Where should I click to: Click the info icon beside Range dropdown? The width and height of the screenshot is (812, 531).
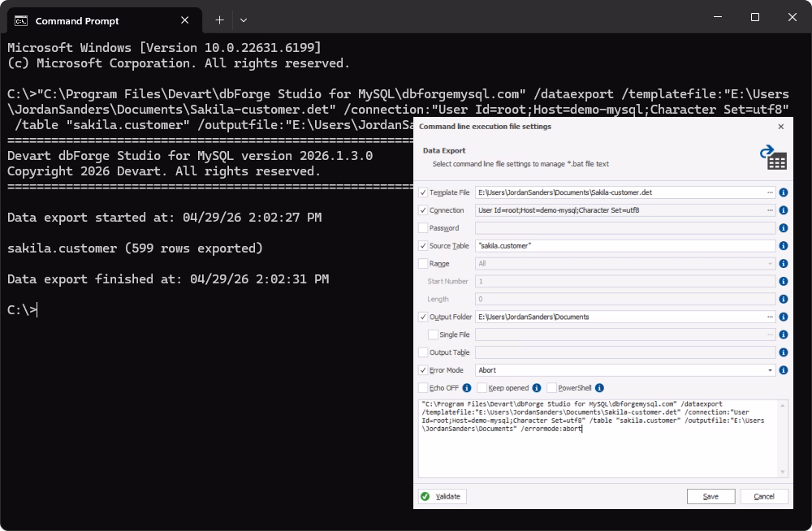783,264
